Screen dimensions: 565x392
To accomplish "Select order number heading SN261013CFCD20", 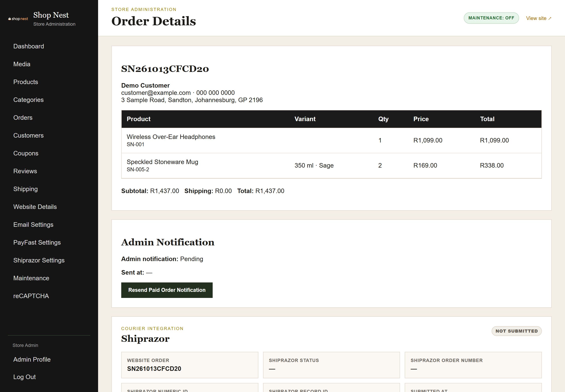I will click(x=165, y=69).
